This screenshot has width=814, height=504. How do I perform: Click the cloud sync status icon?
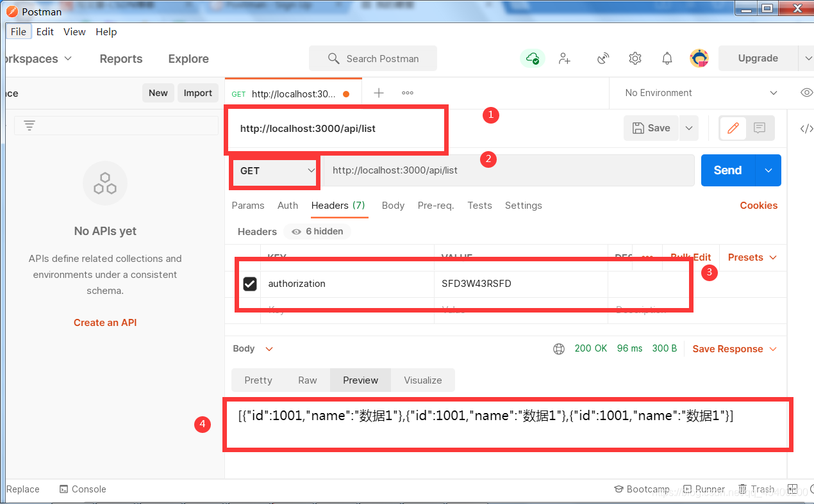point(532,58)
